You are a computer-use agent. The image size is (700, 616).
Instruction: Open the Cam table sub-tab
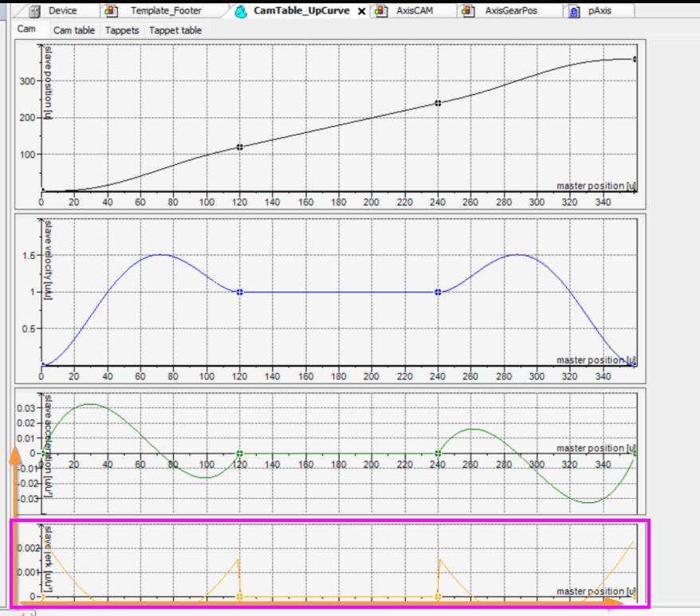click(x=74, y=30)
